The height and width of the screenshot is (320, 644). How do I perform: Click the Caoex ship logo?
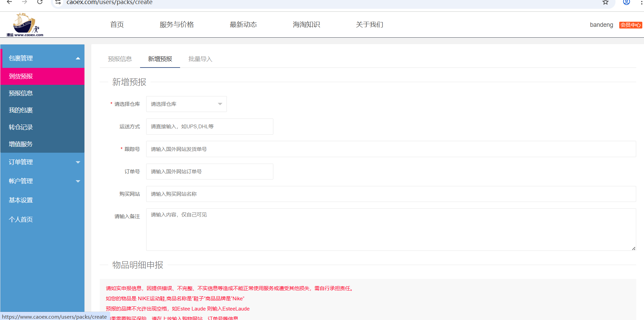(25, 25)
